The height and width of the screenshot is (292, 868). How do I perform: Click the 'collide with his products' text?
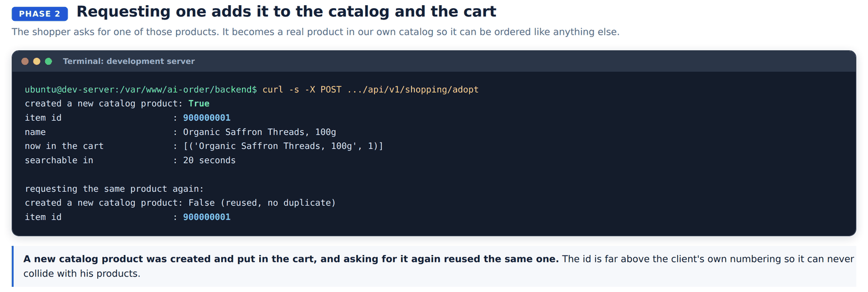tap(82, 273)
